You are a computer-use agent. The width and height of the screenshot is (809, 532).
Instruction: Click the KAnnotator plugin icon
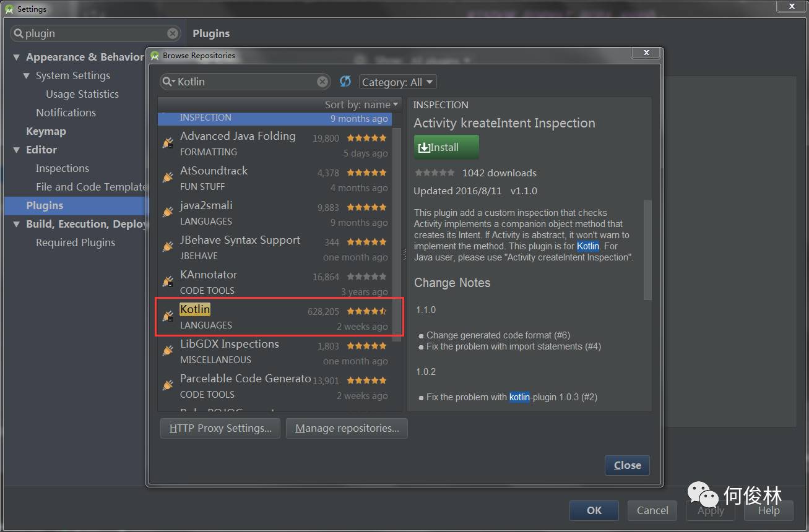(x=167, y=281)
